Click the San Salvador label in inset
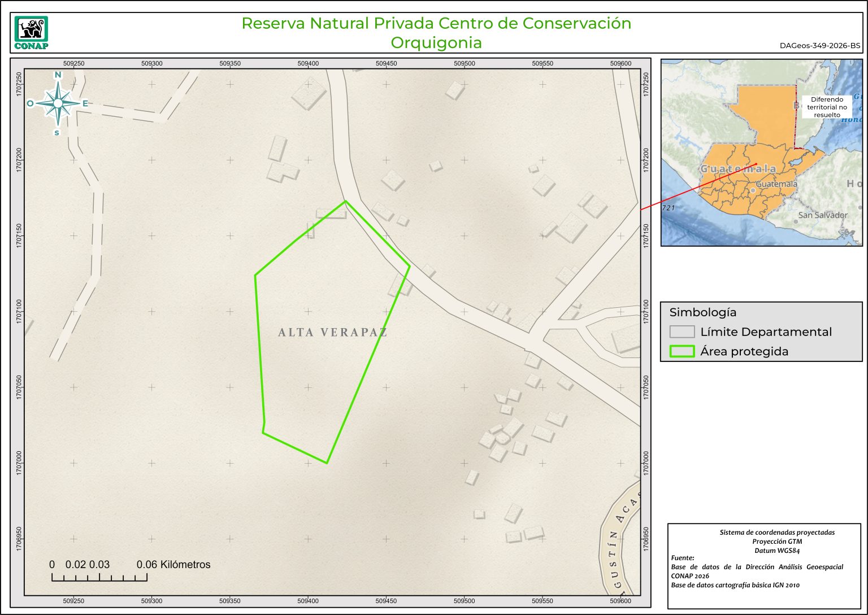 click(823, 215)
